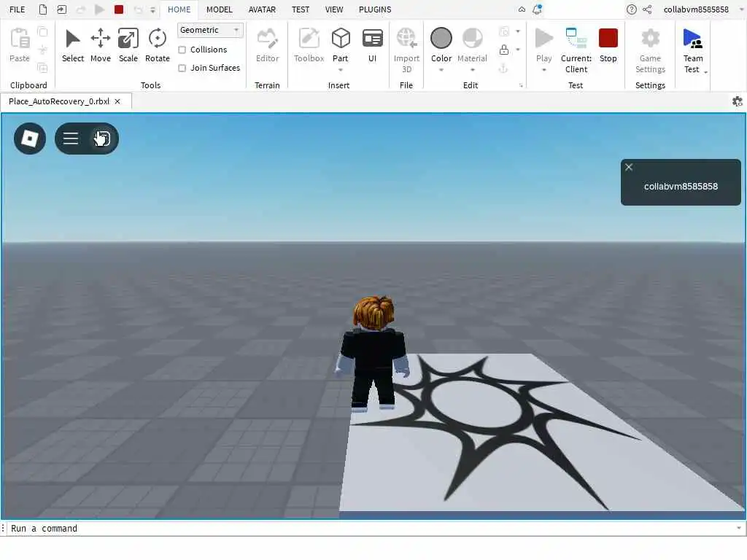The image size is (747, 560).
Task: Switch to the MODEL ribbon tab
Action: [219, 9]
